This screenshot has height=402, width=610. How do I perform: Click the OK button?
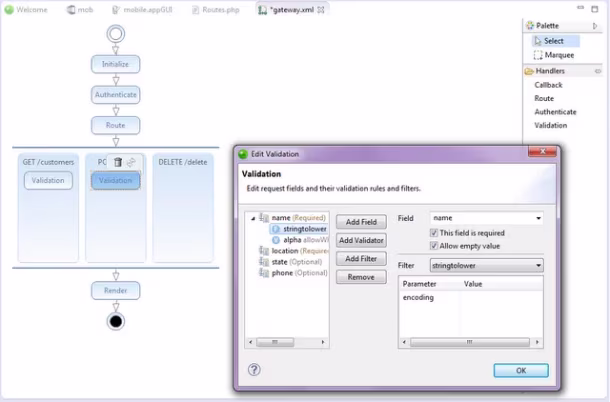[521, 370]
